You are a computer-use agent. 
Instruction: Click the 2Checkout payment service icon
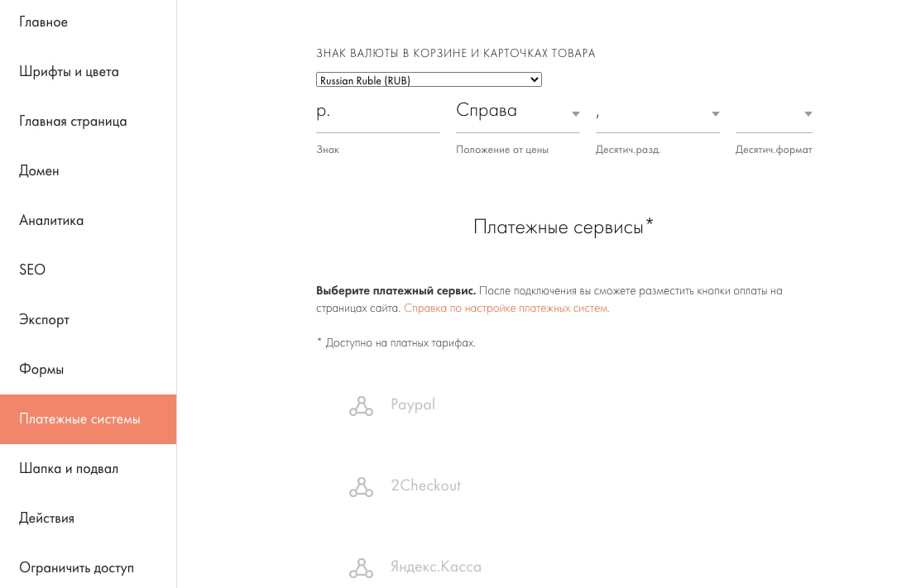(361, 487)
